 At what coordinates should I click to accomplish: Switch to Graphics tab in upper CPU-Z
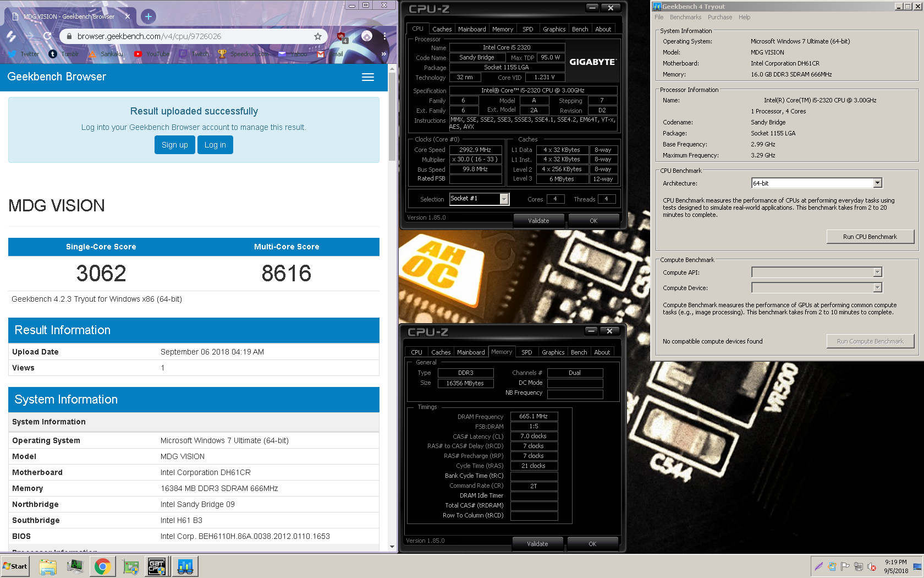click(x=554, y=29)
